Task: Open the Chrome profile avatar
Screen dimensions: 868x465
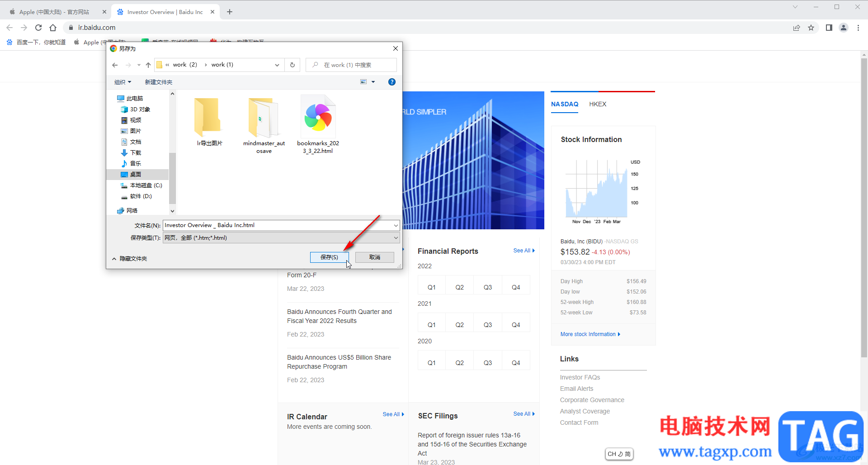Action: (x=844, y=28)
